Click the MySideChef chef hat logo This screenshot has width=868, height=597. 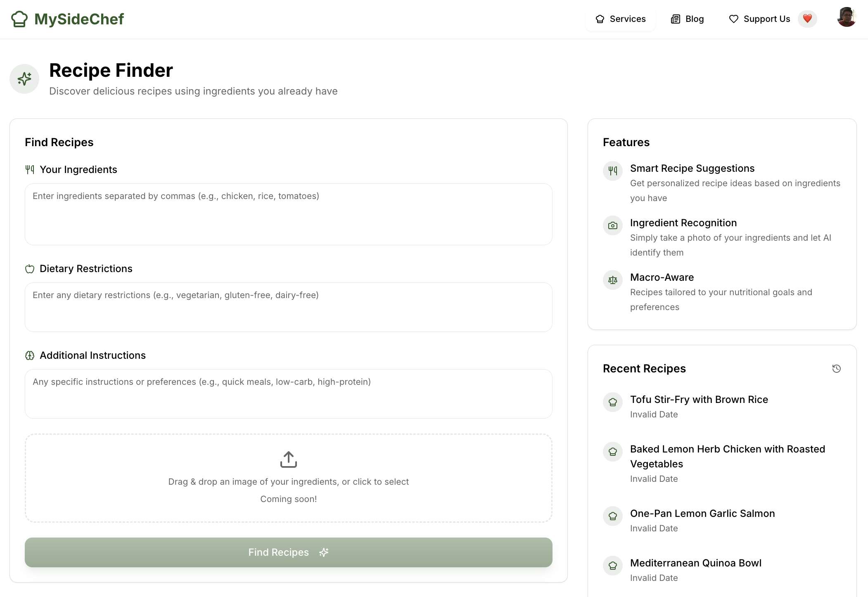coord(19,19)
